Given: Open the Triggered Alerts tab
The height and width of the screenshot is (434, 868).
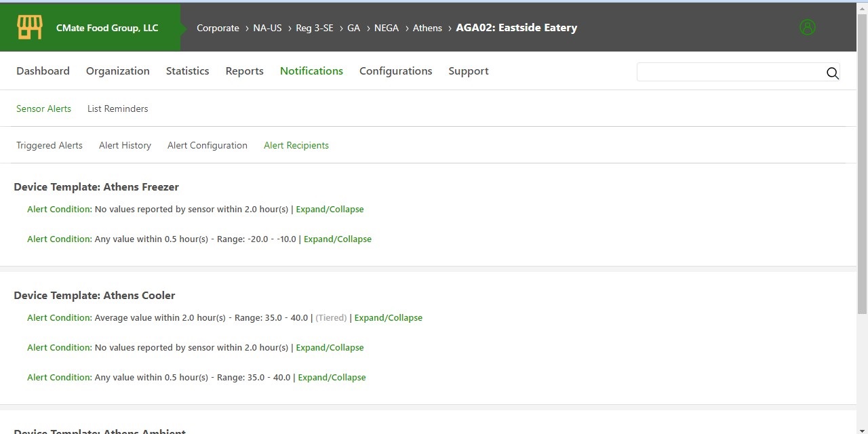Looking at the screenshot, I should click(x=49, y=145).
